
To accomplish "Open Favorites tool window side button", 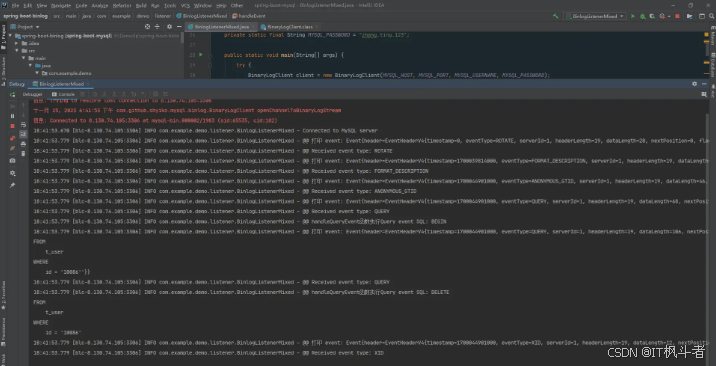I will [x=3, y=295].
